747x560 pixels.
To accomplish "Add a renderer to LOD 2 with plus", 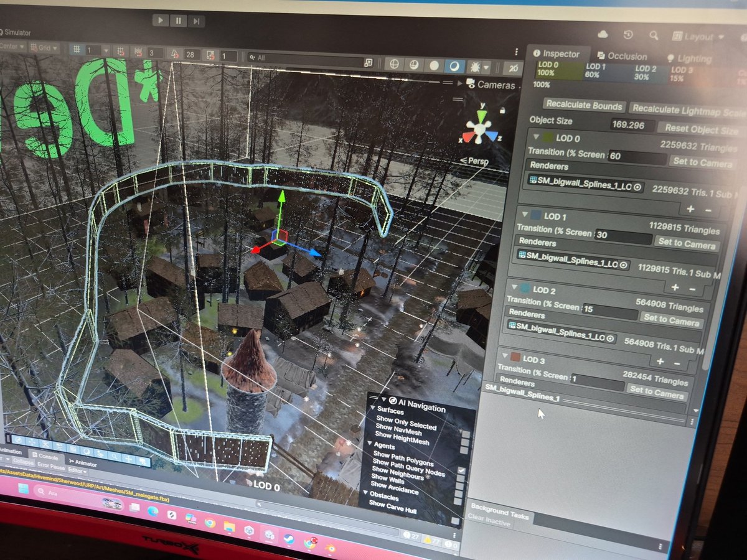I will pos(660,362).
